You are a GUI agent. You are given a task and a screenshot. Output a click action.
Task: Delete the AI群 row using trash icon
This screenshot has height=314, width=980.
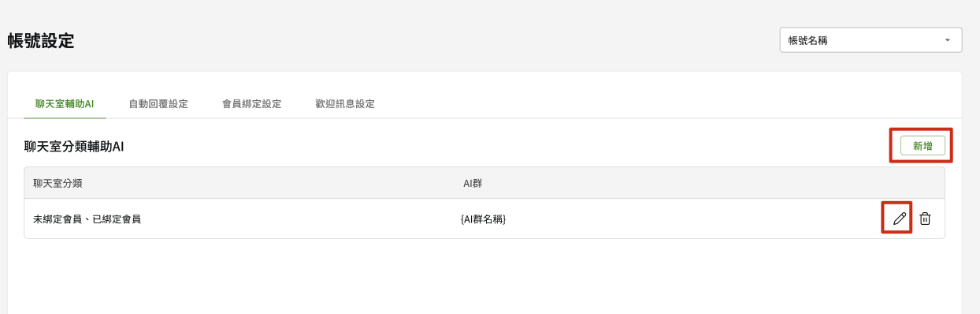click(926, 219)
